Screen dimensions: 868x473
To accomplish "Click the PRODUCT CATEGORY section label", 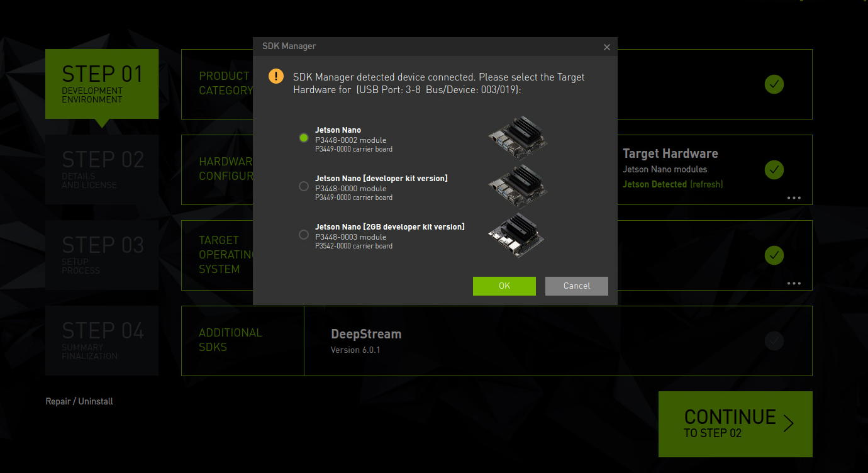I will 226,83.
